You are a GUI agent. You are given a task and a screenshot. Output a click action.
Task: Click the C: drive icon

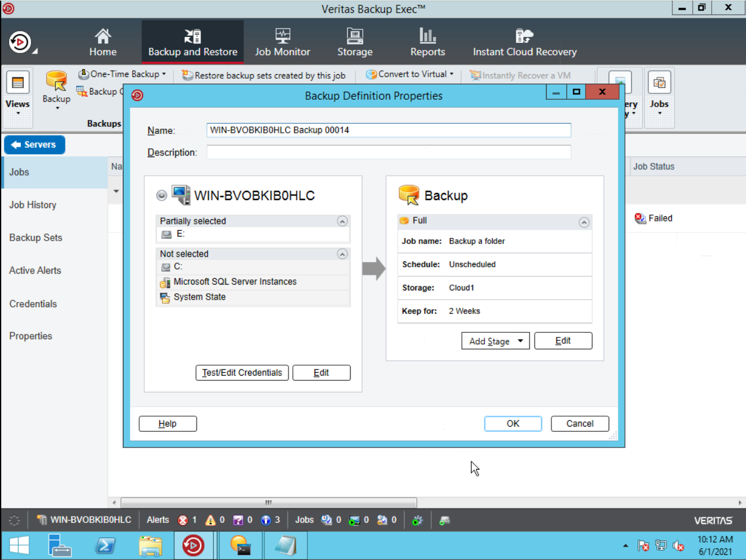pyautogui.click(x=166, y=267)
